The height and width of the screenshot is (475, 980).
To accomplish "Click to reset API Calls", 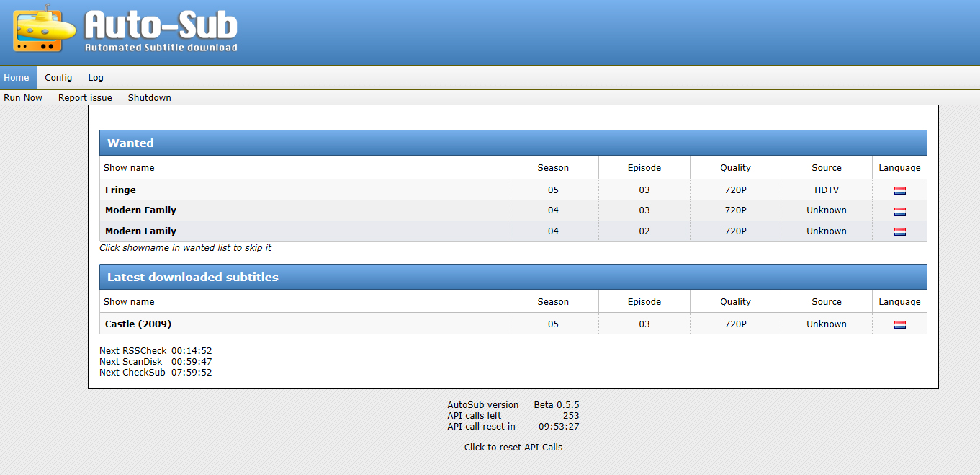I will [513, 448].
